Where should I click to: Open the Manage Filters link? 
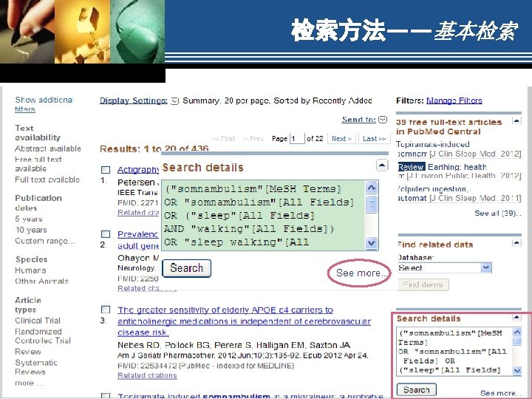(454, 100)
